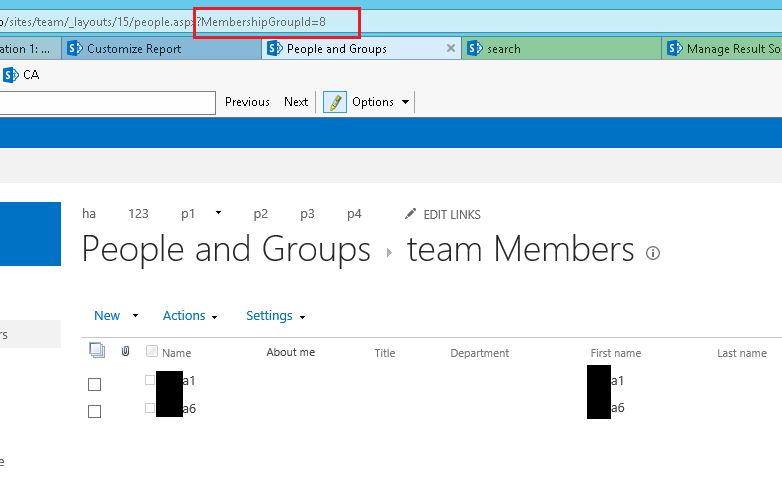Sort by the Name column header label
The image size is (782, 488).
[177, 353]
